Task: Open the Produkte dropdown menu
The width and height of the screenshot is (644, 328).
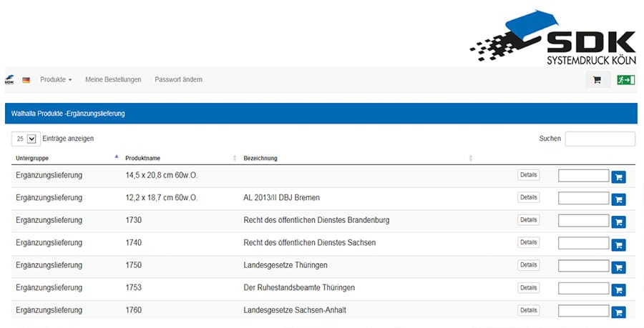Action: coord(56,79)
